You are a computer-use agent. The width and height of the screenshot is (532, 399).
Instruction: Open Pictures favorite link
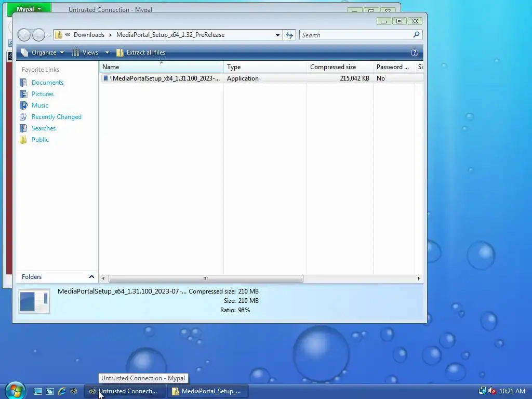point(43,94)
